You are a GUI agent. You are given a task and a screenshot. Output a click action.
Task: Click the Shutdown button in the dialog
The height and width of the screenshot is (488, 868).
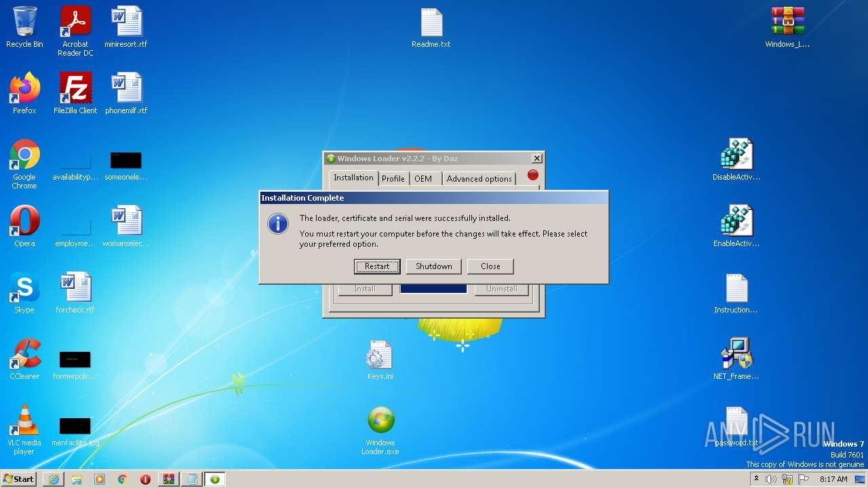pyautogui.click(x=434, y=266)
